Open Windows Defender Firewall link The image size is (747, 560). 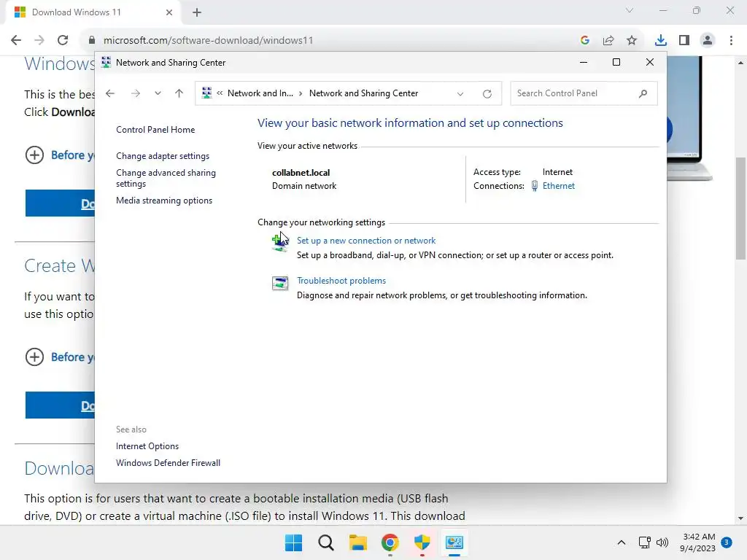pos(168,463)
